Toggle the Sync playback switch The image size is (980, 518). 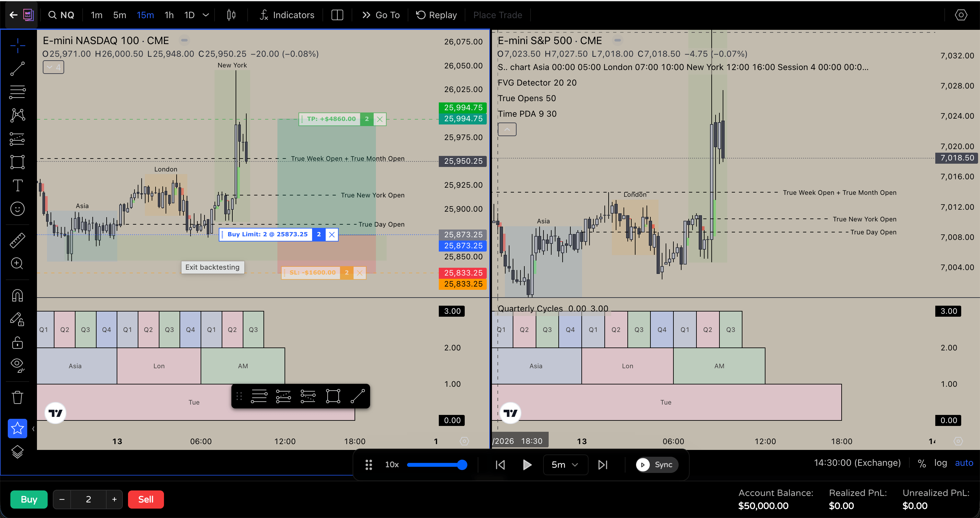656,464
